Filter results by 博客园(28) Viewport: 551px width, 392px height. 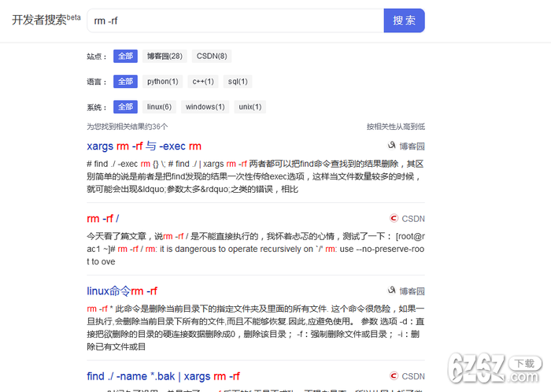[x=165, y=56]
